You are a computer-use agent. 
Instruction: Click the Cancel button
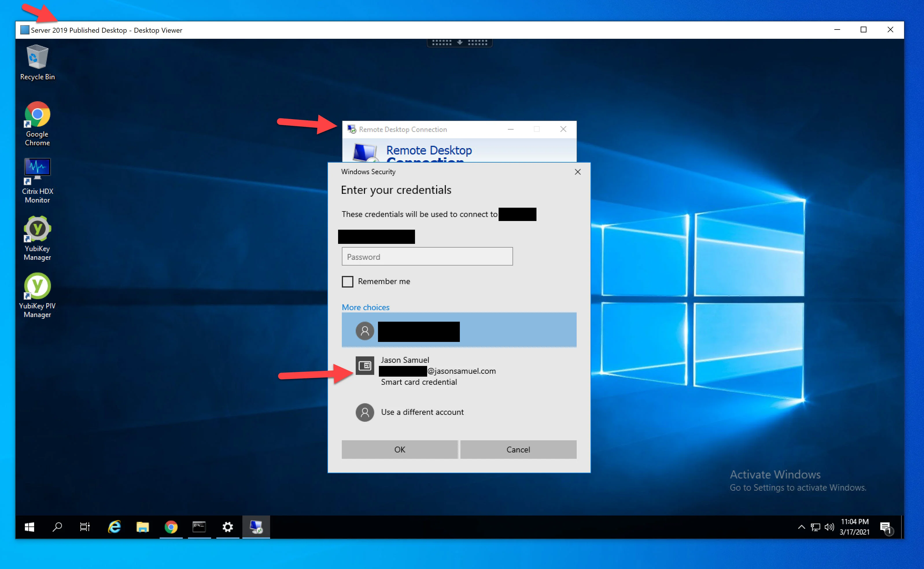[x=518, y=449]
